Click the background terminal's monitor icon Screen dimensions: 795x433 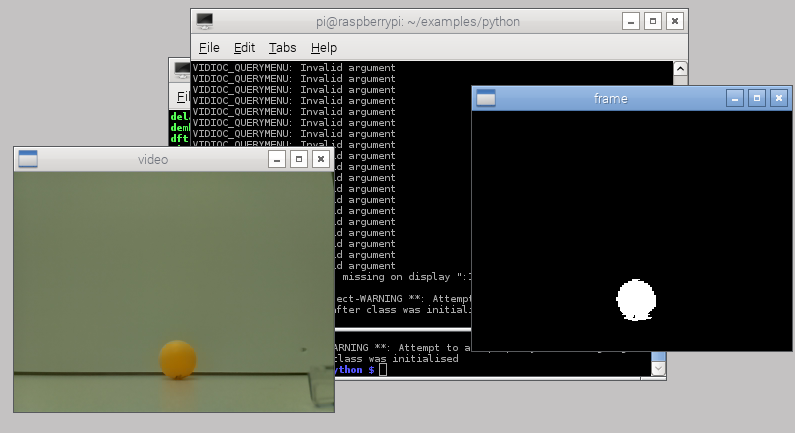[182, 69]
